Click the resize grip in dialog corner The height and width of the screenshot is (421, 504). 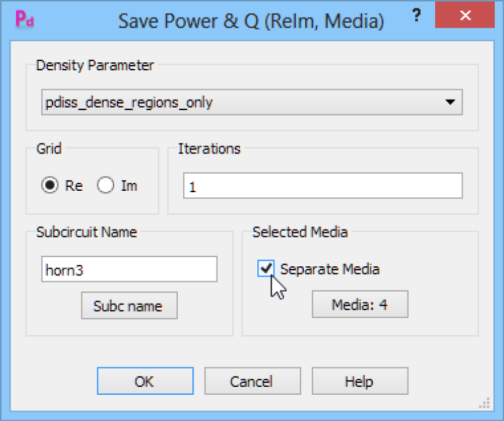(485, 403)
